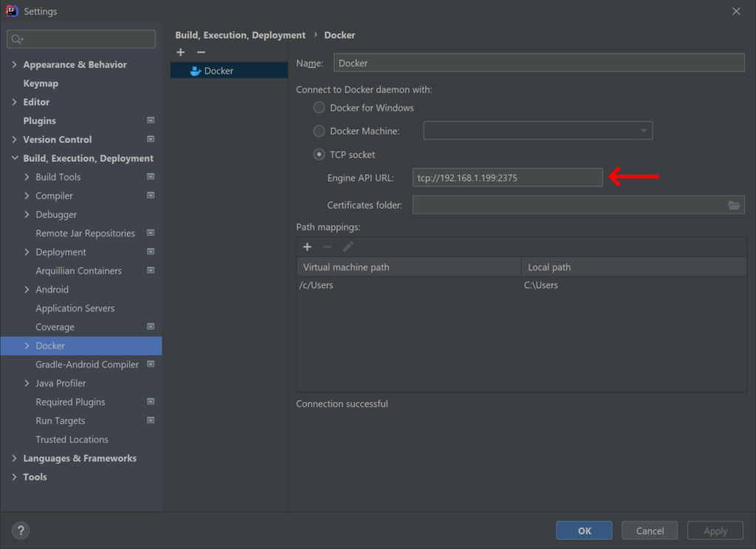Expand the Tools section
Image resolution: width=756 pixels, height=549 pixels.
coord(14,477)
